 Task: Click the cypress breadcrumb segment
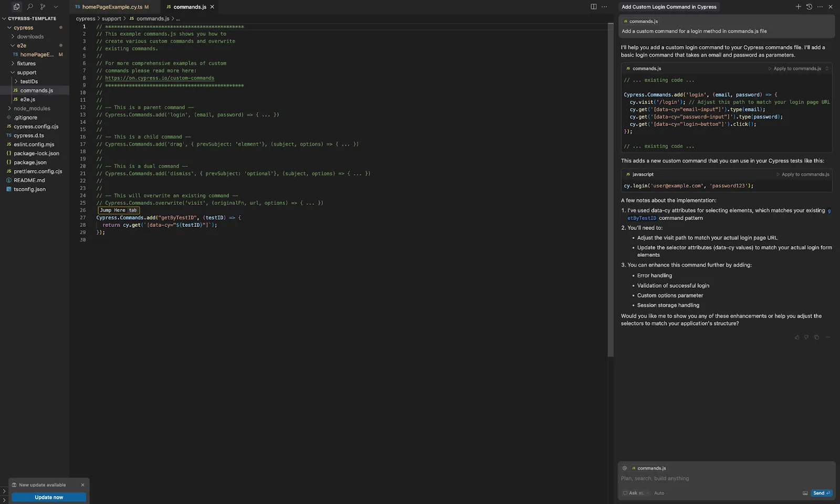86,18
